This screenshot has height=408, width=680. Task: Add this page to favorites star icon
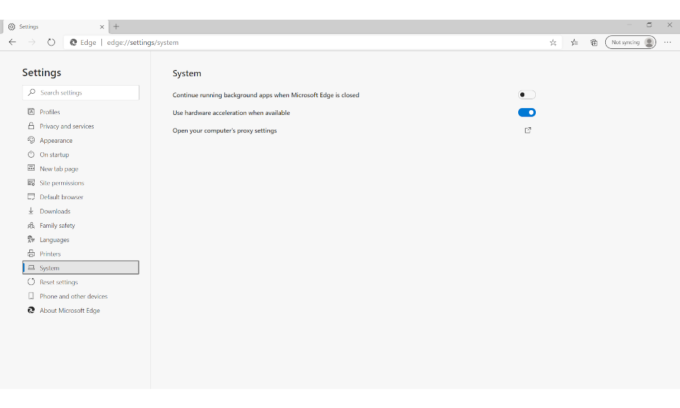pyautogui.click(x=553, y=42)
